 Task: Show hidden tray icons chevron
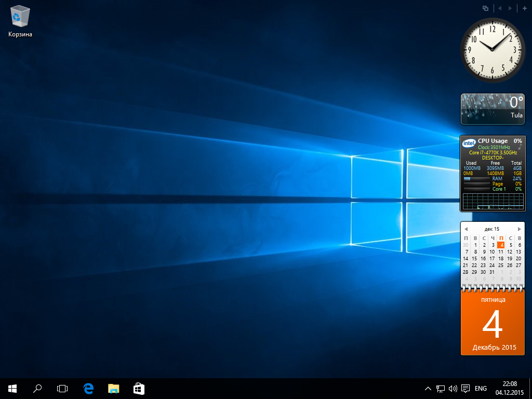pyautogui.click(x=428, y=389)
